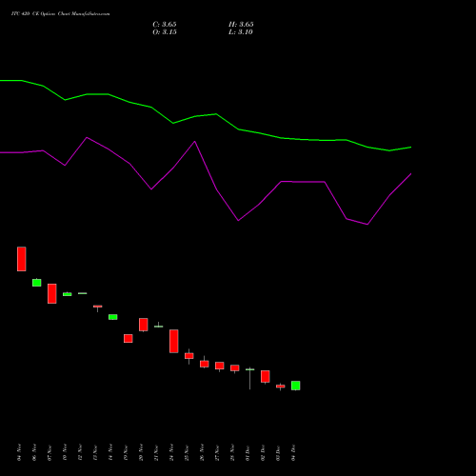Select the open value O: 3.15
The image size is (476, 476).
point(165,32)
